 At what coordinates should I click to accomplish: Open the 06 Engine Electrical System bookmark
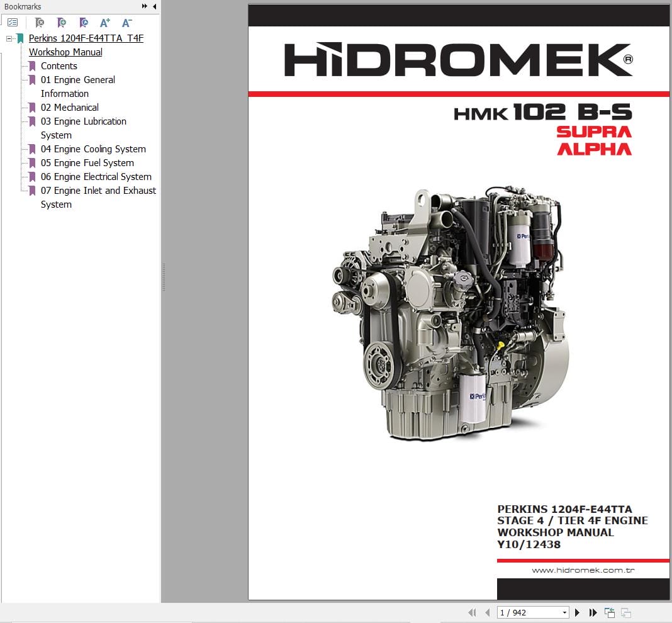pos(96,177)
